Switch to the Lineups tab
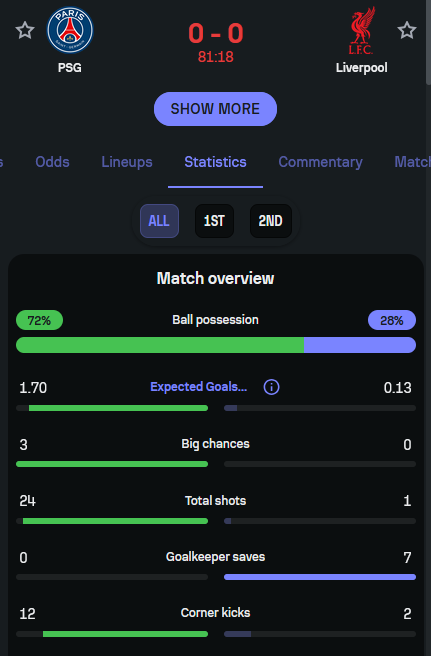The image size is (431, 656). 127,162
